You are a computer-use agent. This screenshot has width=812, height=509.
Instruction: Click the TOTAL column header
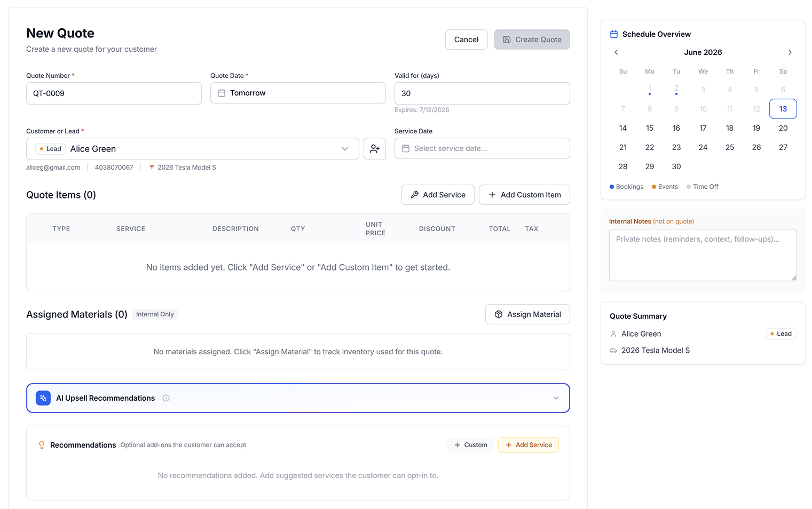pyautogui.click(x=500, y=229)
